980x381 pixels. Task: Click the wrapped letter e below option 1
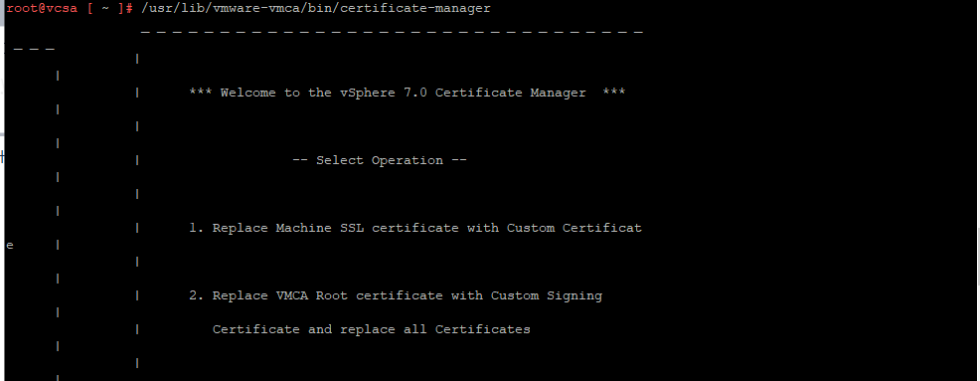point(9,246)
